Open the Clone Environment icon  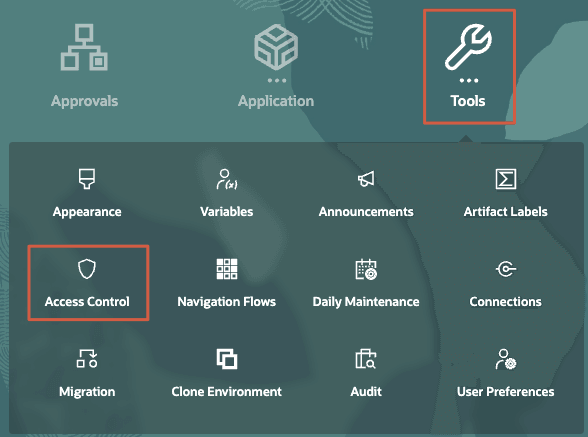click(x=227, y=359)
